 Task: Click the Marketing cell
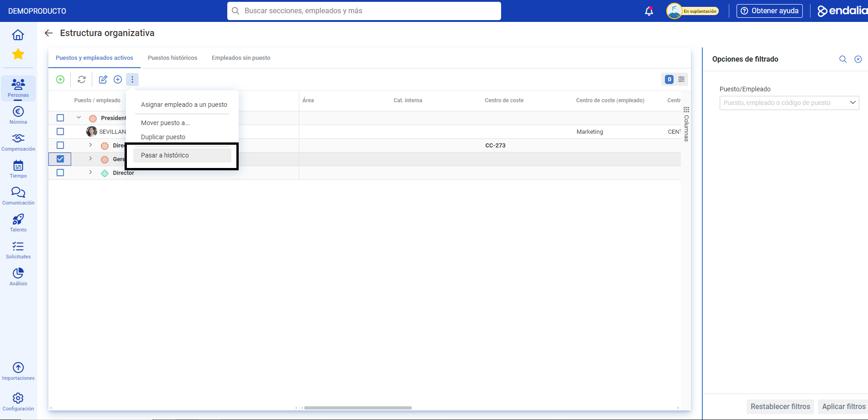(x=590, y=132)
